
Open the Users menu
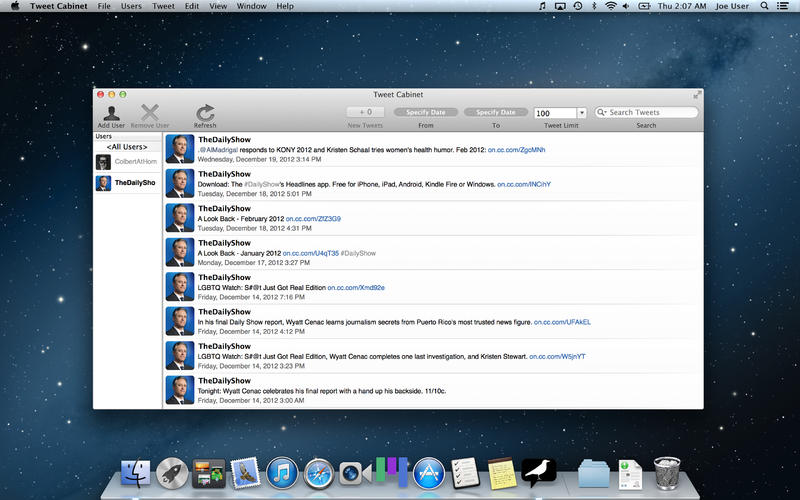click(131, 6)
